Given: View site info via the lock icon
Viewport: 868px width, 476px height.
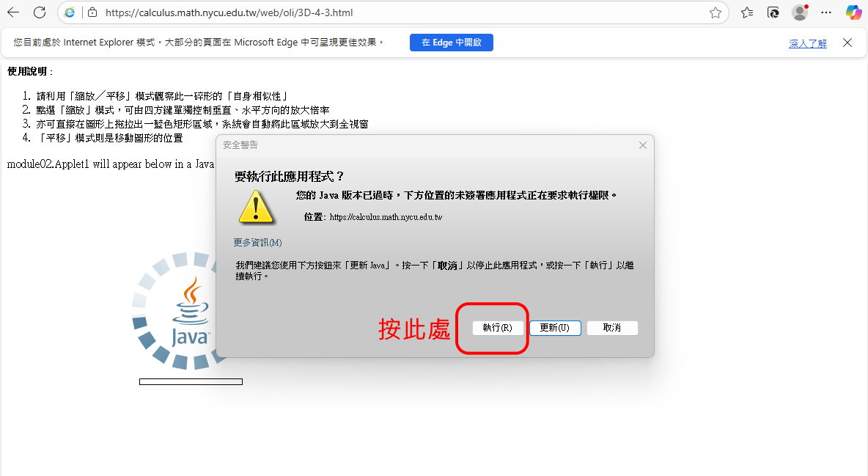Looking at the screenshot, I should pos(92,12).
